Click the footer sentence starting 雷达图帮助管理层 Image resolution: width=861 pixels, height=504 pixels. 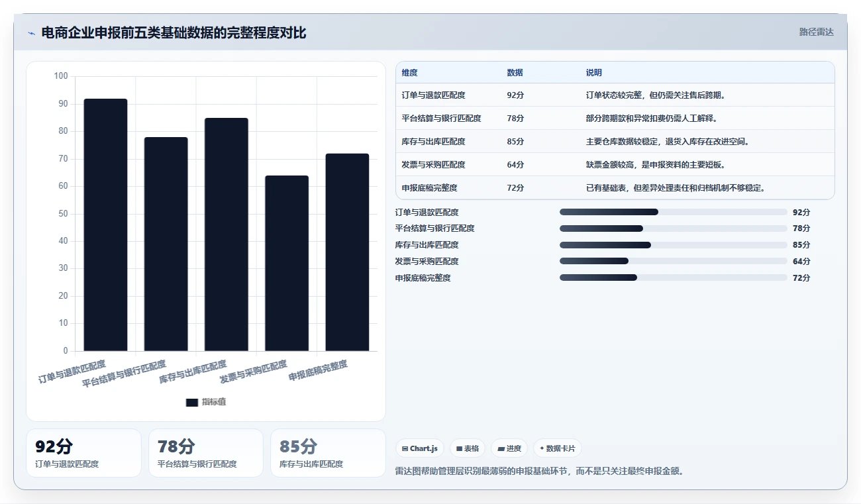tap(539, 472)
